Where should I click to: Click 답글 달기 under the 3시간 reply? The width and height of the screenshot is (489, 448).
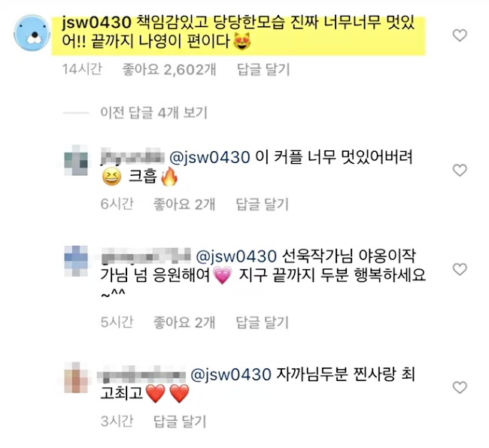point(180,421)
